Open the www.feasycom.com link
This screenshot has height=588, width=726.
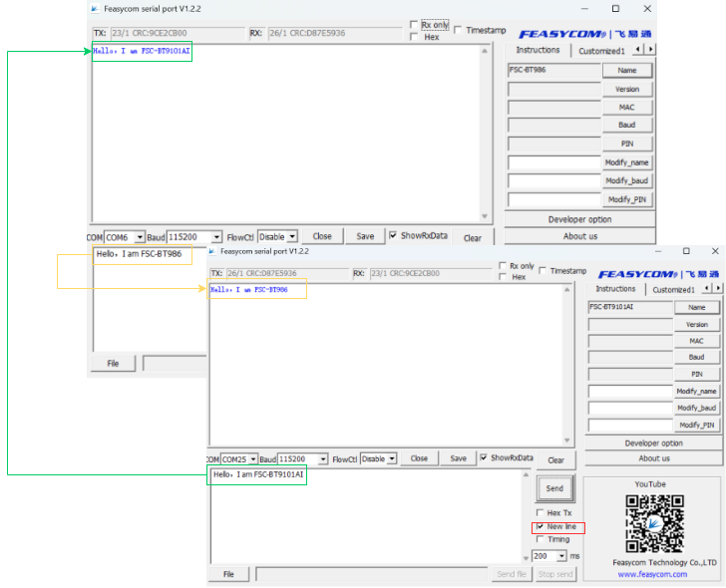pyautogui.click(x=652, y=575)
